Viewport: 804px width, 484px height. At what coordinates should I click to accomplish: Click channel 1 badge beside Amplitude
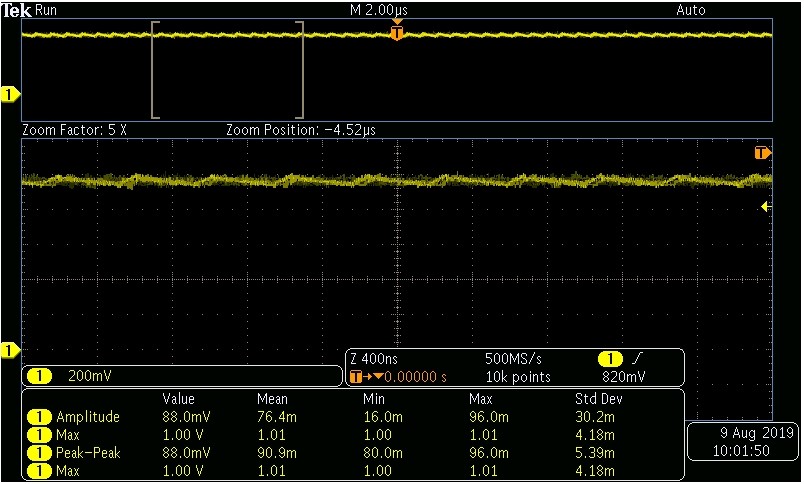[39, 417]
